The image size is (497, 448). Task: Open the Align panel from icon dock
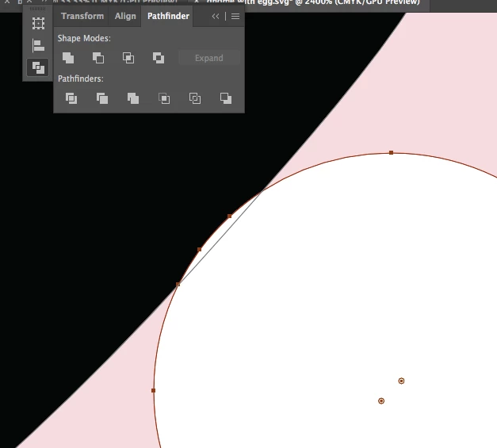coord(38,46)
